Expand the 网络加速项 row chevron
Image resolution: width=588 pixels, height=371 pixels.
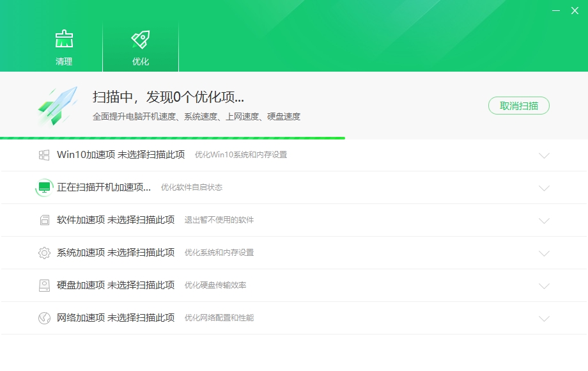[x=544, y=319]
